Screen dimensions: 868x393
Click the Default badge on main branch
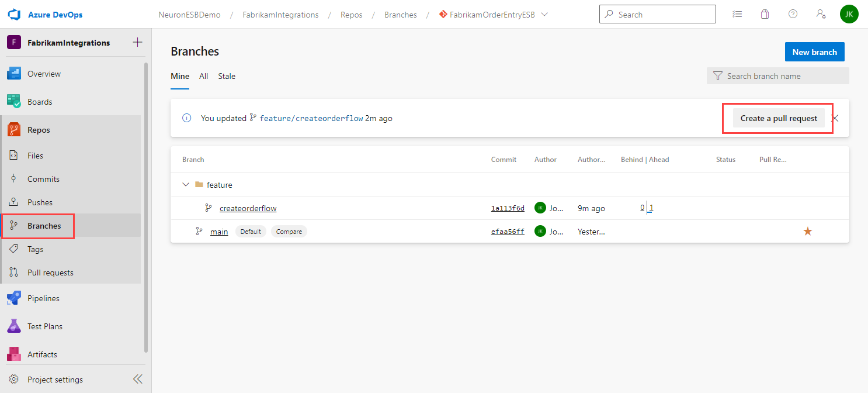tap(251, 232)
